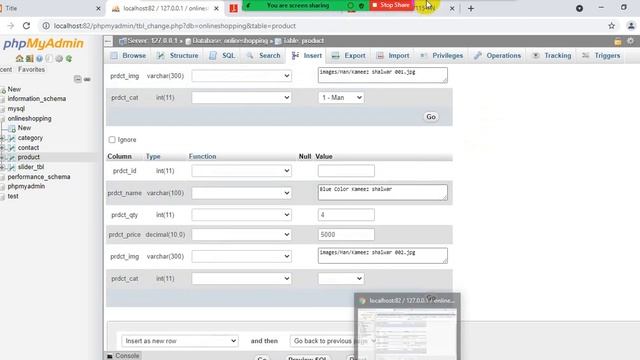Click the link-with-main-panel chain icon
The image size is (640, 360).
[87, 79]
